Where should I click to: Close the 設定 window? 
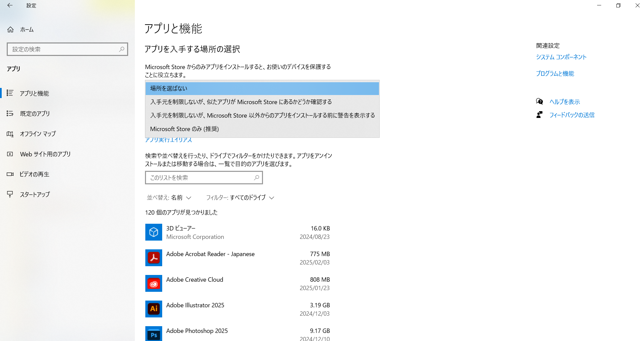(x=637, y=5)
